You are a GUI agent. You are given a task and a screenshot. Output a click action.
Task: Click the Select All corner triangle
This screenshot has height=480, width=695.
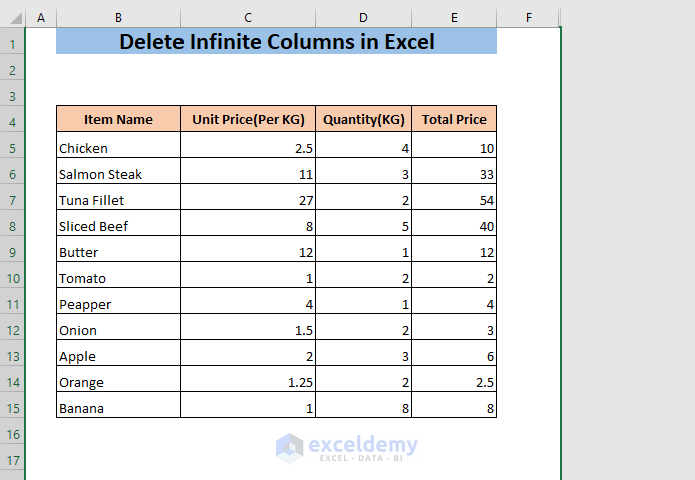point(12,18)
